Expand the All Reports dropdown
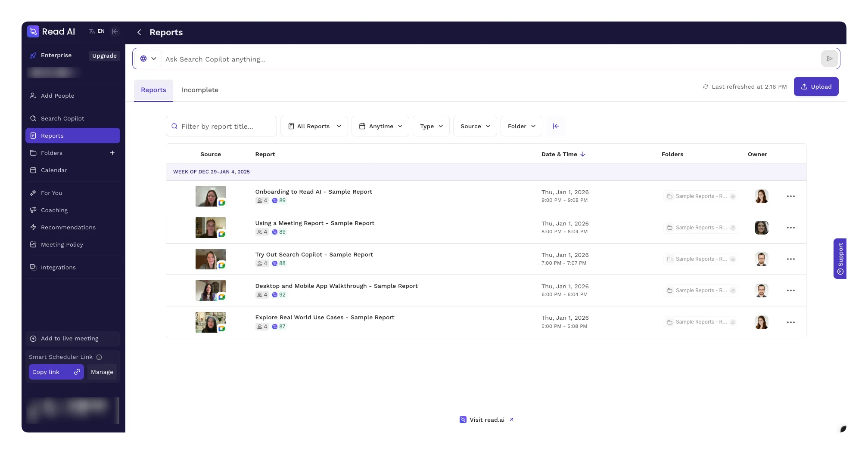 314,126
